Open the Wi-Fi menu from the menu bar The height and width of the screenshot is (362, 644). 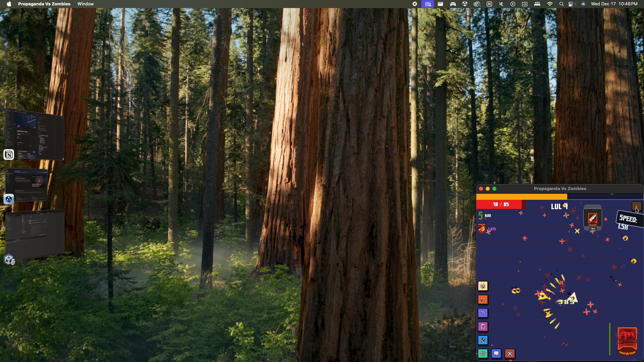pos(550,4)
